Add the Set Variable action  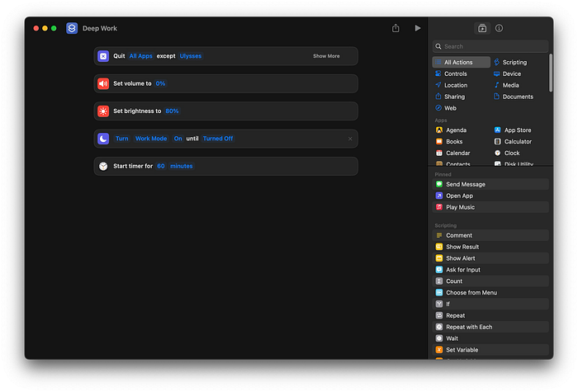[x=490, y=350]
